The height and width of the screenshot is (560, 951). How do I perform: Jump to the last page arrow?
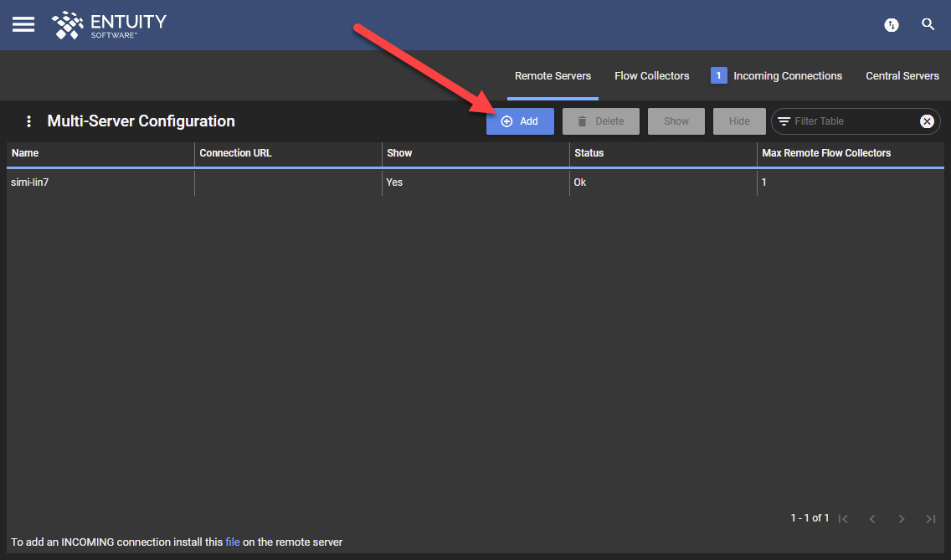(931, 519)
